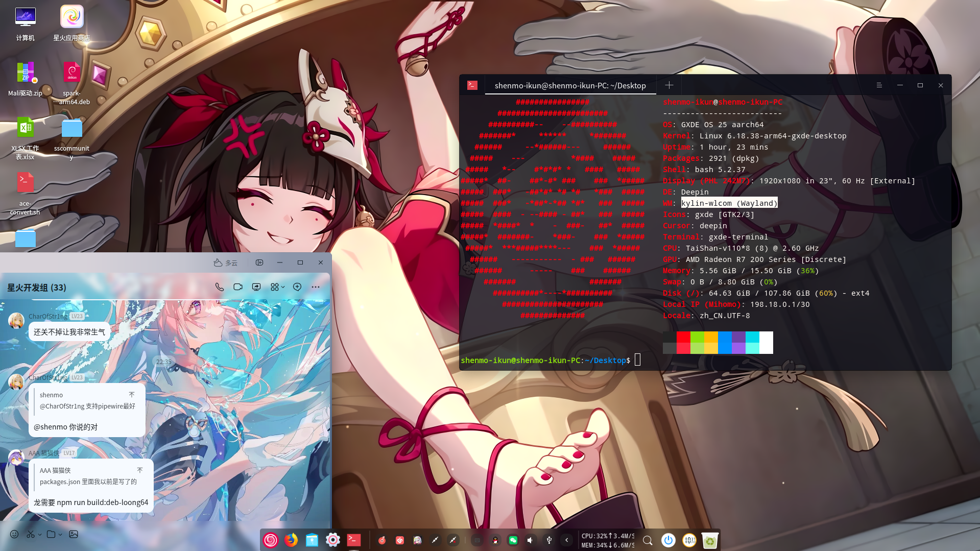This screenshot has height=551, width=980.
Task: Open the terminal hamburger menu
Action: pos(879,85)
